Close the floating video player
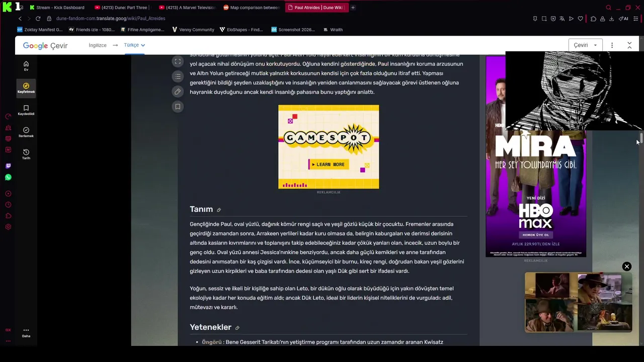The image size is (644, 362). pyautogui.click(x=626, y=266)
